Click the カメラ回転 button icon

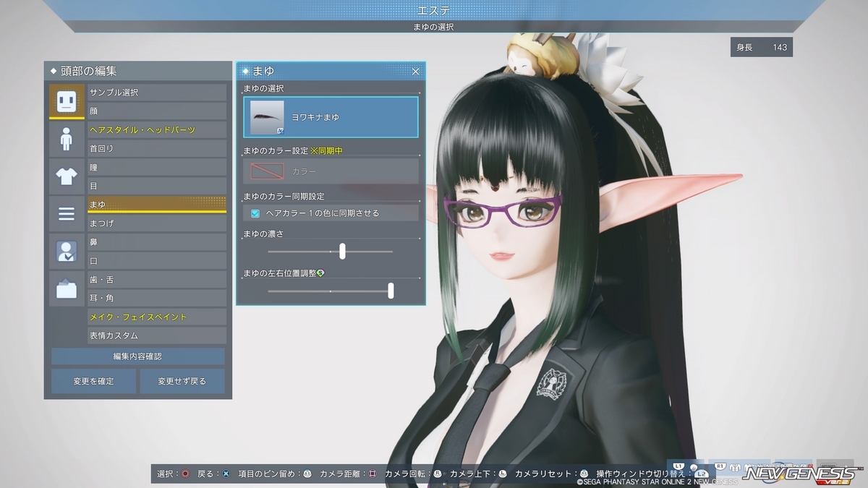coord(438,474)
